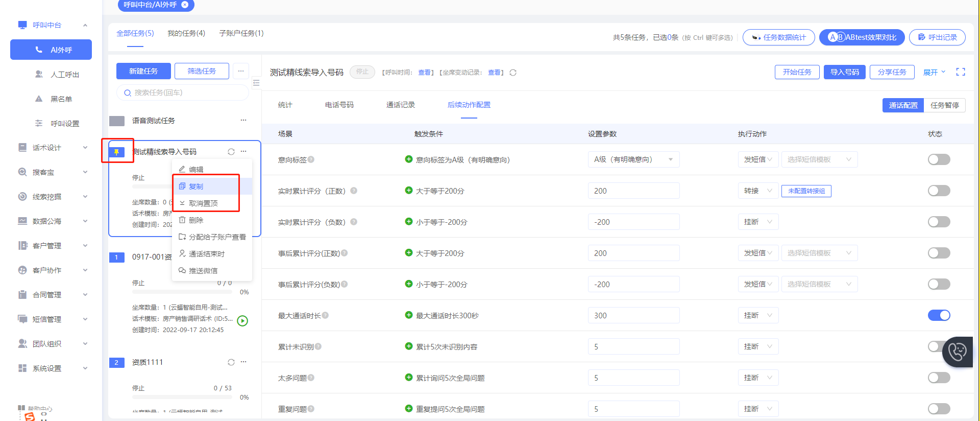The height and width of the screenshot is (421, 980).
Task: Click the 人工呼出 sidebar icon
Action: click(x=39, y=74)
